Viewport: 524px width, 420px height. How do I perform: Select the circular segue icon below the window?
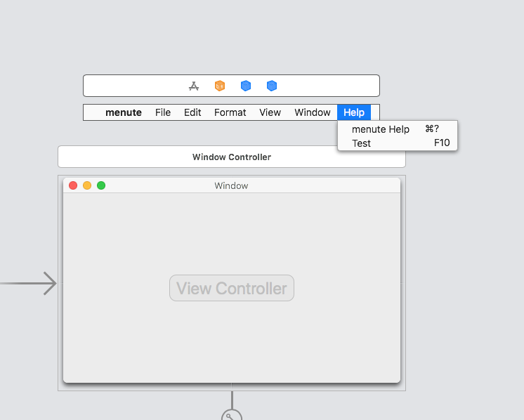coord(232,415)
